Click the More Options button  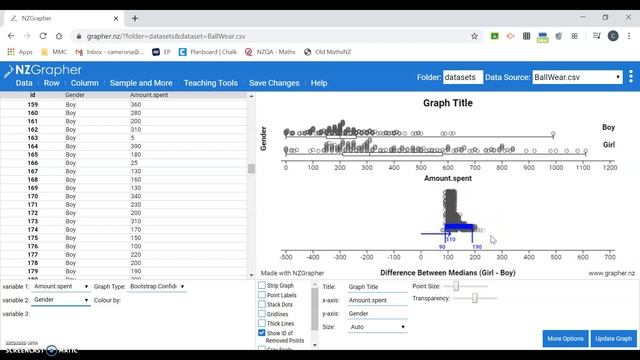point(565,339)
